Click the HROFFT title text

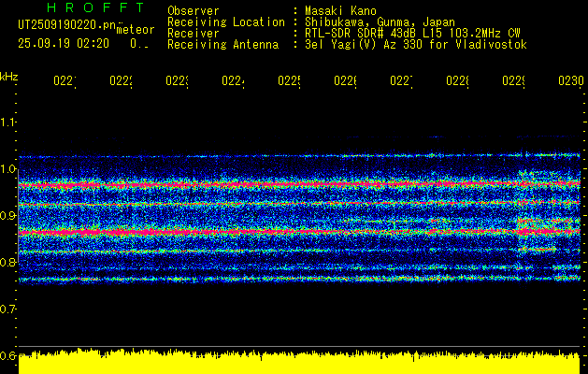95,7
